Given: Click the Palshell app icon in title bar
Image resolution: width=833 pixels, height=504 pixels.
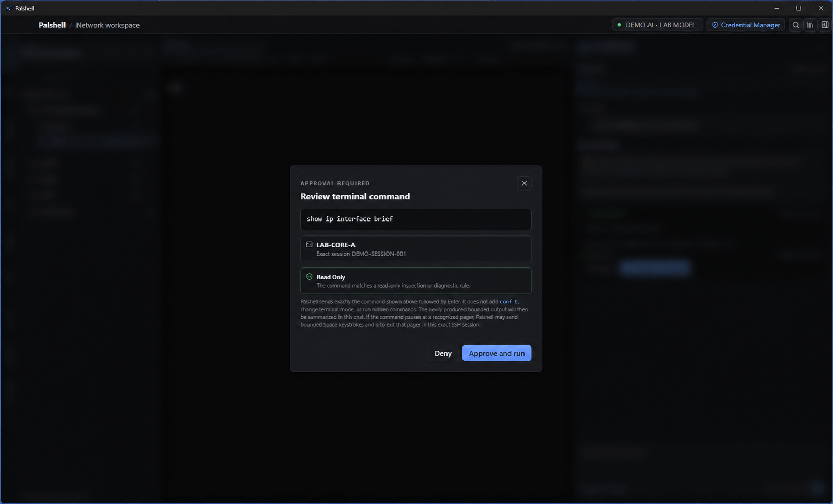Looking at the screenshot, I should [x=8, y=8].
